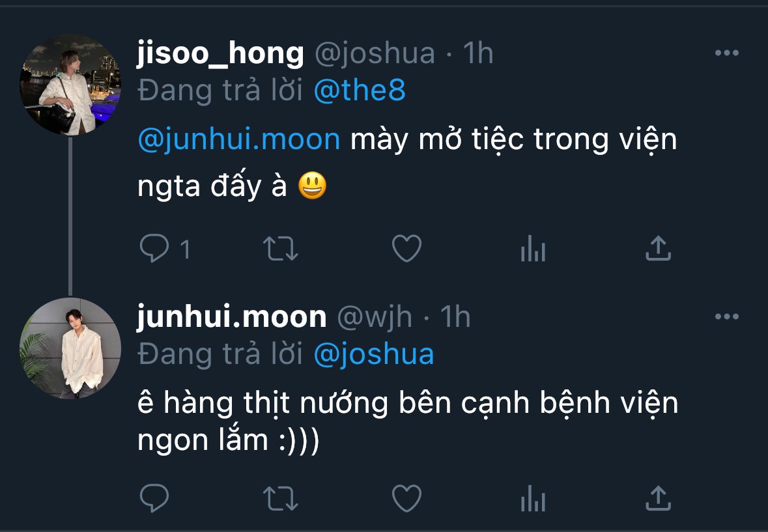
Task: Open the @joshua reply mention link
Action: pyautogui.click(x=373, y=354)
